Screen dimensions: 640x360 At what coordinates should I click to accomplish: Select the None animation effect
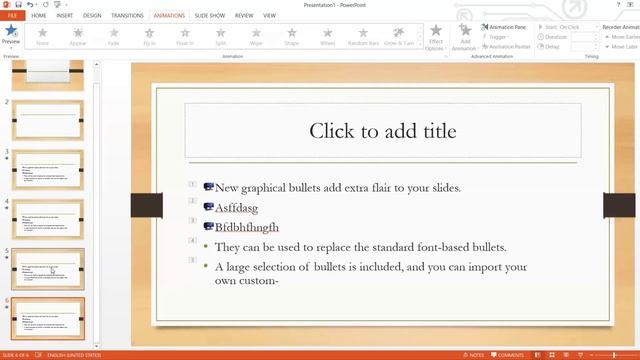click(42, 36)
